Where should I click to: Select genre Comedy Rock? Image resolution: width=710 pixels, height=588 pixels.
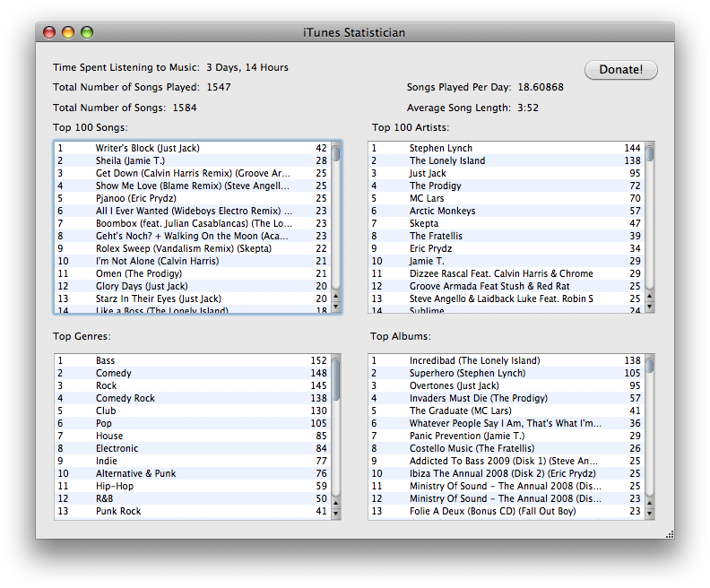193,398
